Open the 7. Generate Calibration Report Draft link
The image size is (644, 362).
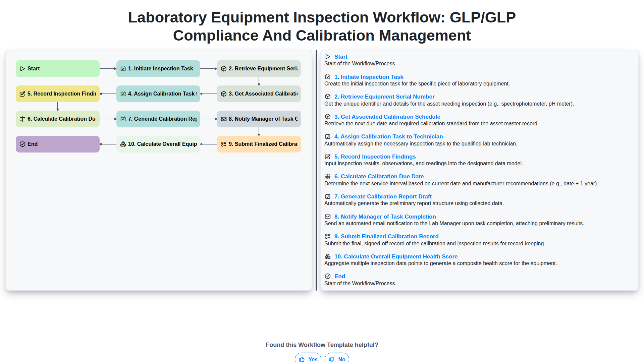pos(383,196)
